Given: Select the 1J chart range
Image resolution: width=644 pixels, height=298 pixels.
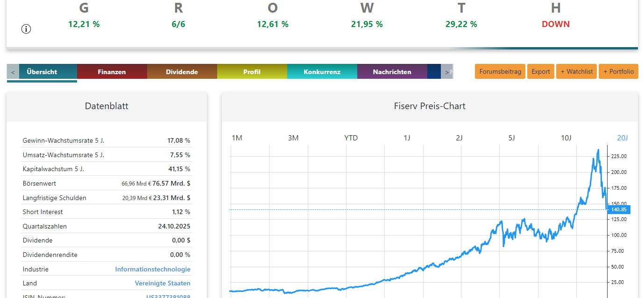Looking at the screenshot, I should point(407,138).
